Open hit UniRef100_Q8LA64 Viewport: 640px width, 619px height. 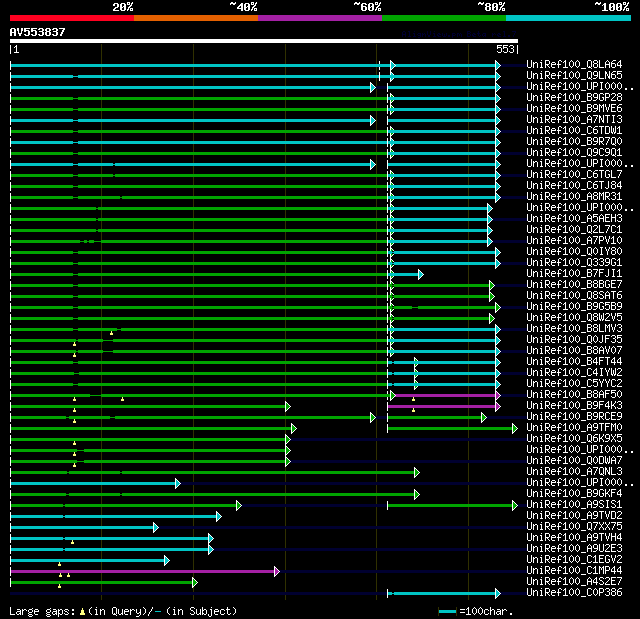(574, 64)
